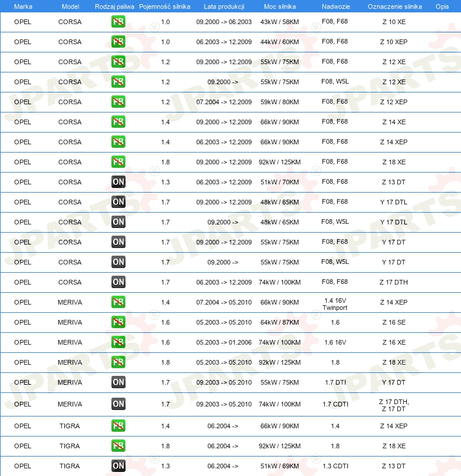The height and width of the screenshot is (476, 461).
Task: Click petrol icon in Meriva Z 18 XE row
Action: coord(118,362)
